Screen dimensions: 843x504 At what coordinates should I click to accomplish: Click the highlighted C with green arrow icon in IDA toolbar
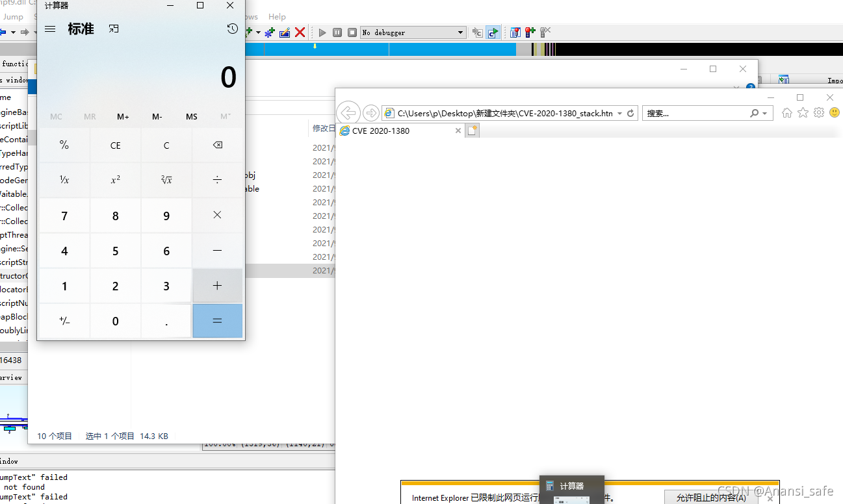(x=493, y=32)
